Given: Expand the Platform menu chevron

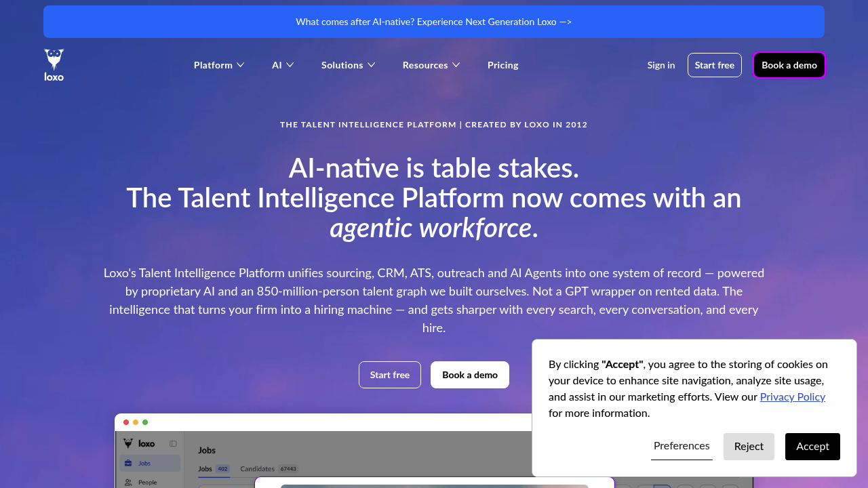Looking at the screenshot, I should 240,65.
